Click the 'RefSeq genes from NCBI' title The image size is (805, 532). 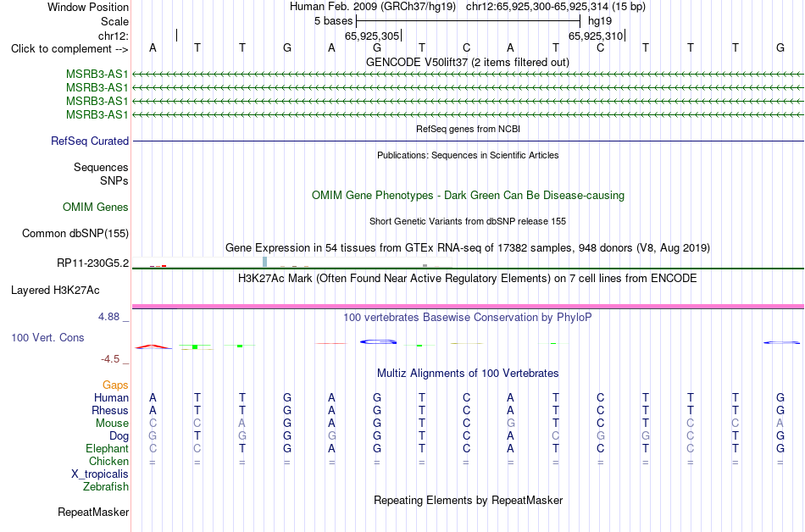point(468,129)
